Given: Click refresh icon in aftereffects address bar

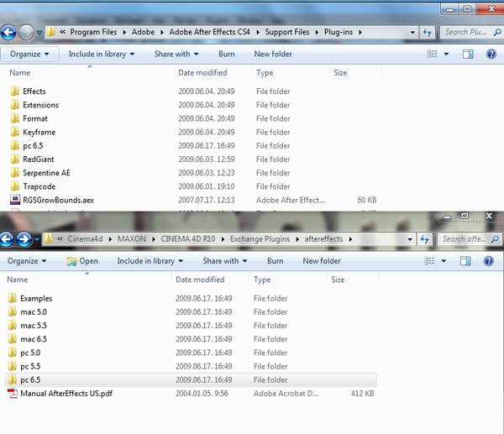Looking at the screenshot, I should click(x=424, y=239).
